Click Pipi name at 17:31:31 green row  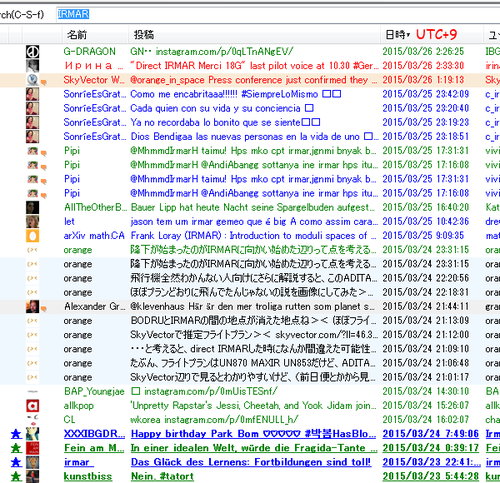(72, 151)
